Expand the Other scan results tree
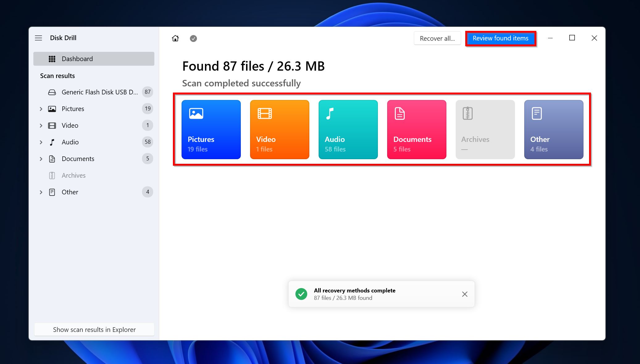Viewport: 640px width, 364px height. pos(41,192)
